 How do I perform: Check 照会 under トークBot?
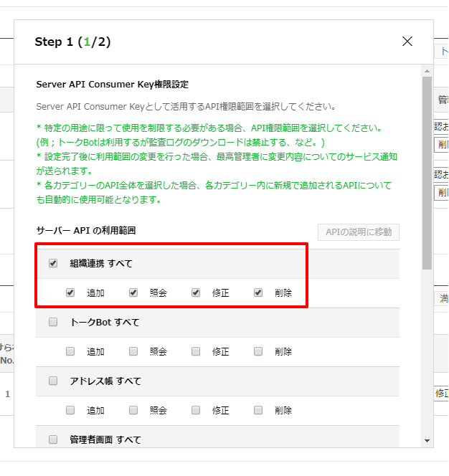coord(133,351)
